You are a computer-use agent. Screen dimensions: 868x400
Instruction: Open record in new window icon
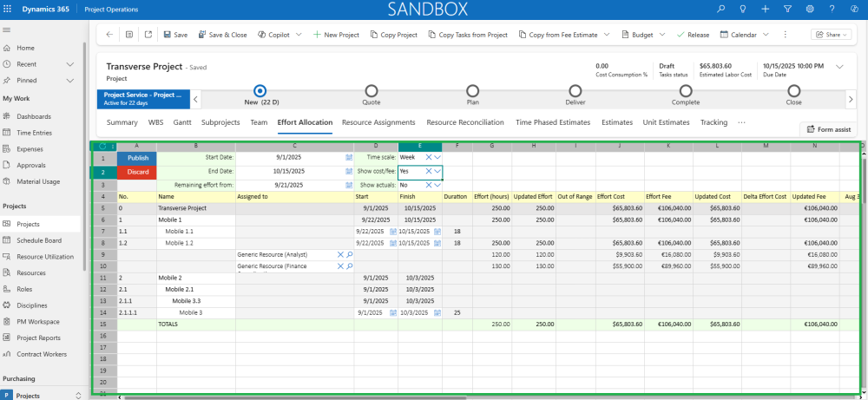[x=148, y=35]
